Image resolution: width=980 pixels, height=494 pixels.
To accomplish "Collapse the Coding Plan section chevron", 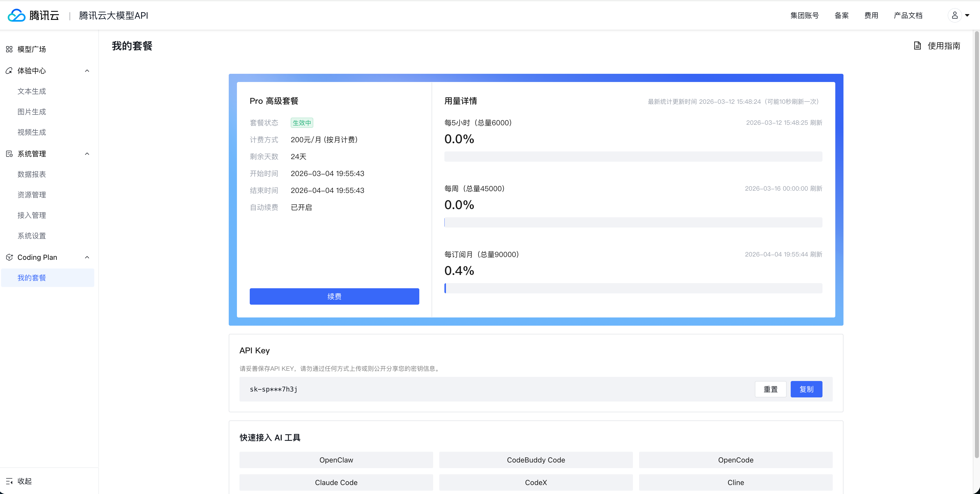I will [87, 257].
